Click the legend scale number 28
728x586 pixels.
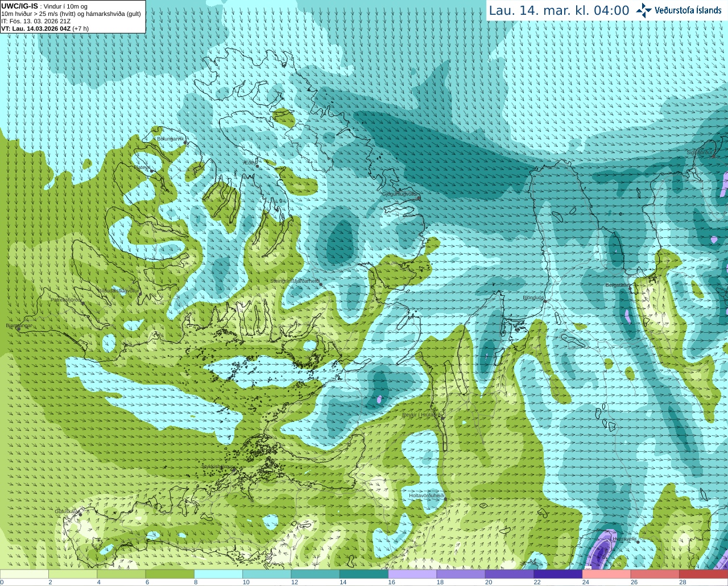click(683, 582)
